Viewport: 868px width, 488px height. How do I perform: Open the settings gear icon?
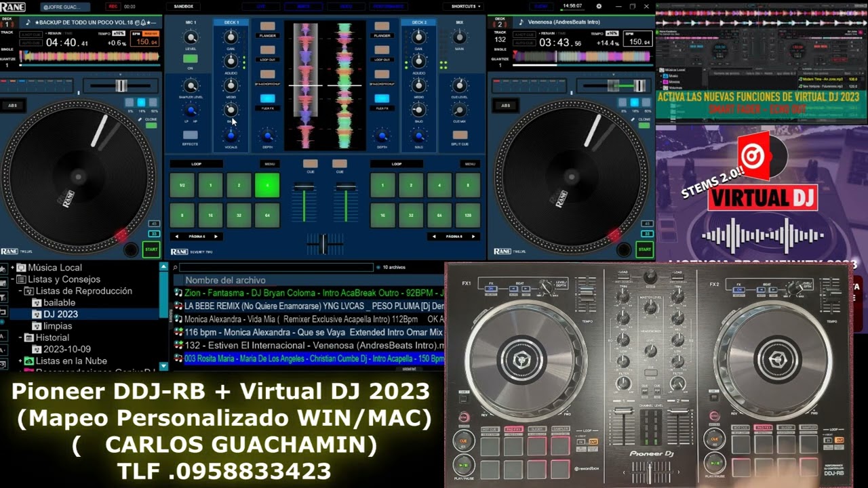[x=599, y=6]
